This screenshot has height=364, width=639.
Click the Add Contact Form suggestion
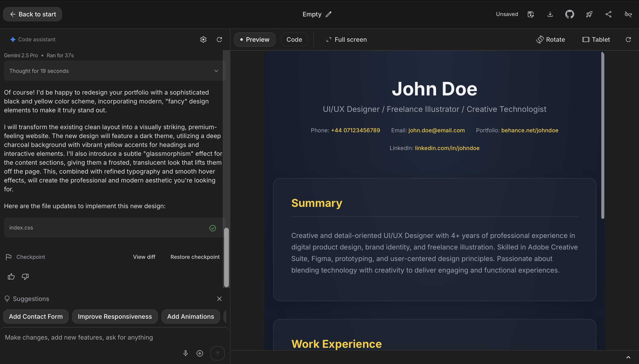tap(36, 317)
